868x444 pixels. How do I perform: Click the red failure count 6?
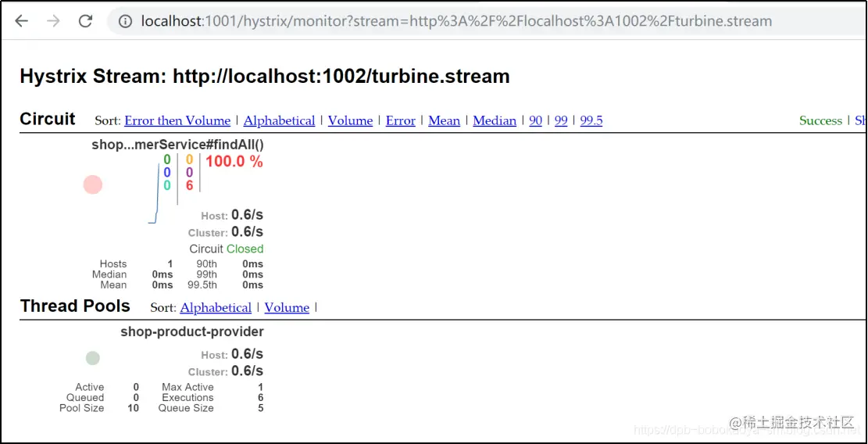point(189,185)
